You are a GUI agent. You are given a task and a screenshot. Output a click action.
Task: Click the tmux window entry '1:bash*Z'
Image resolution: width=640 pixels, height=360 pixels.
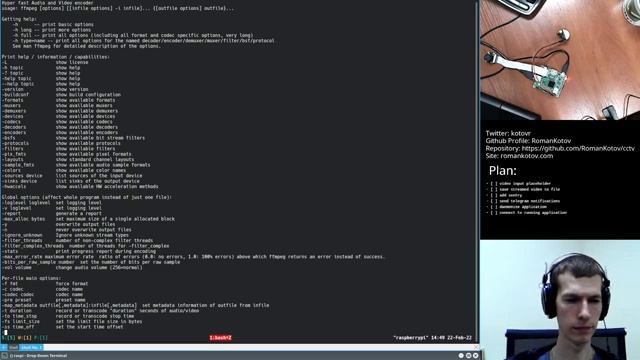click(x=220, y=338)
